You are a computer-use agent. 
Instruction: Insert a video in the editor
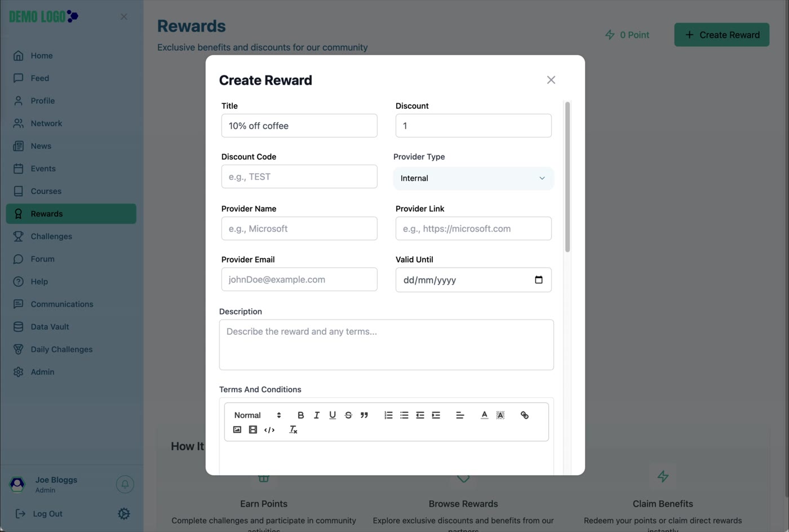coord(253,429)
